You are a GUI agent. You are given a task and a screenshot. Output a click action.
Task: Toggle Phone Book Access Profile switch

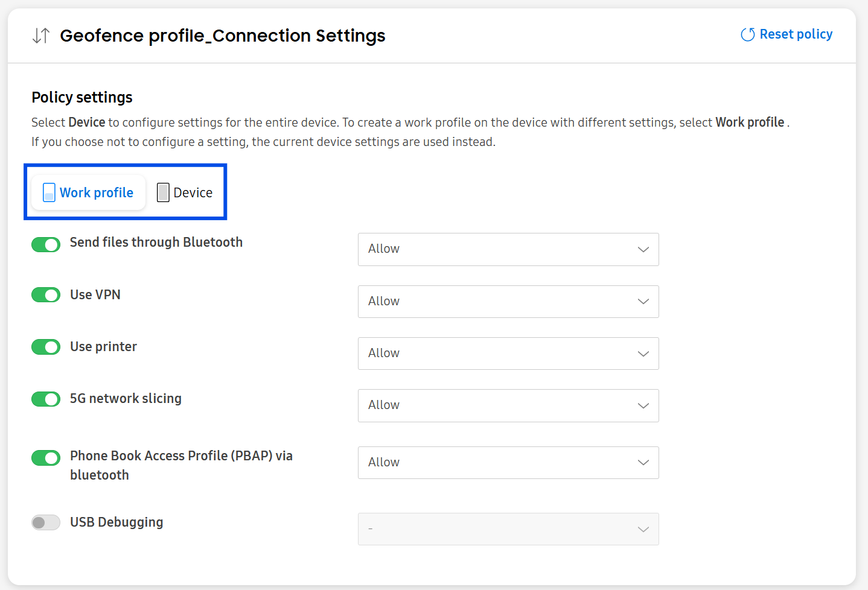pos(46,458)
